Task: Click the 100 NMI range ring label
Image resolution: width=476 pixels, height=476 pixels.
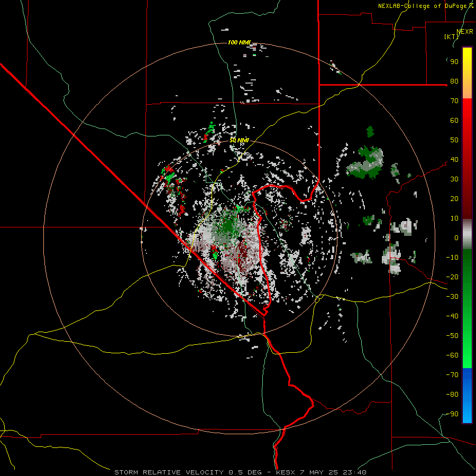Action: [x=239, y=42]
